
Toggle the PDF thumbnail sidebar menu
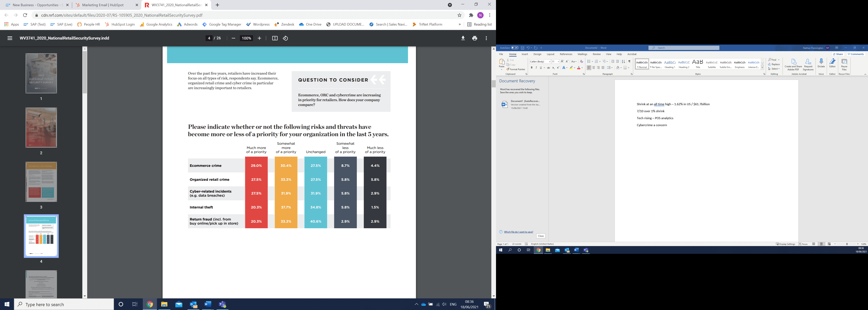(10, 38)
